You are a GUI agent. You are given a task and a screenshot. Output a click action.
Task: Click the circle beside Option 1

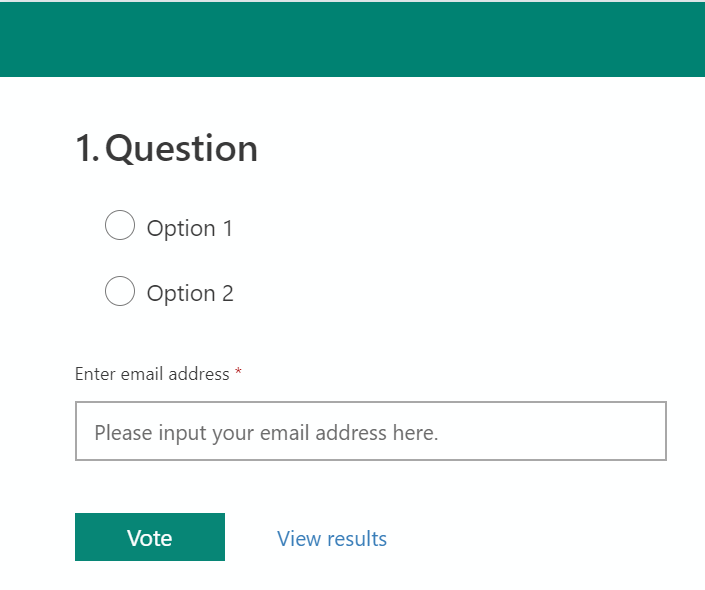point(120,226)
